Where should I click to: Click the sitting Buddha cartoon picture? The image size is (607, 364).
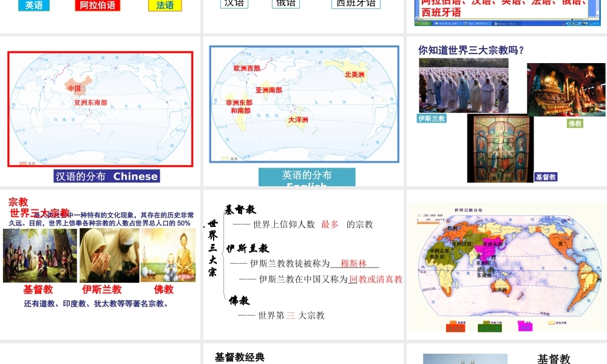coord(168,255)
